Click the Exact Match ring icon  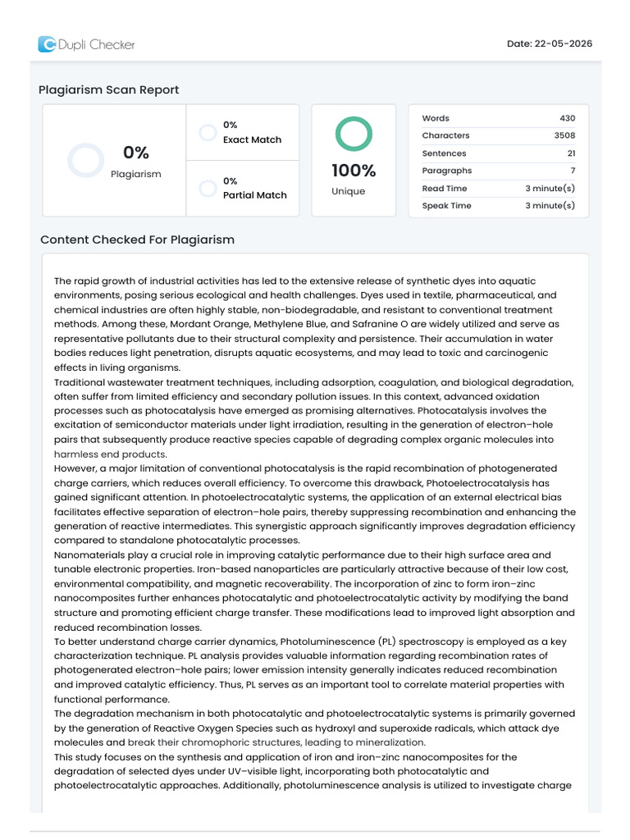pos(208,132)
